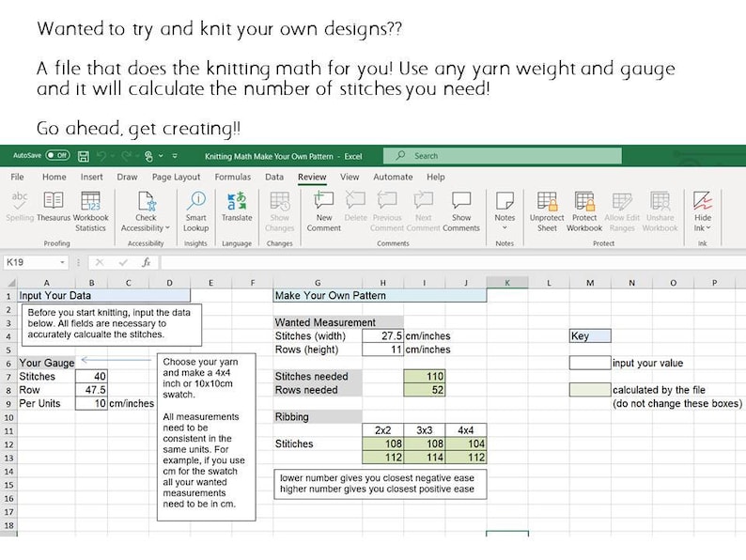Click the Redo arrow icon
The height and width of the screenshot is (560, 746).
[x=126, y=156]
